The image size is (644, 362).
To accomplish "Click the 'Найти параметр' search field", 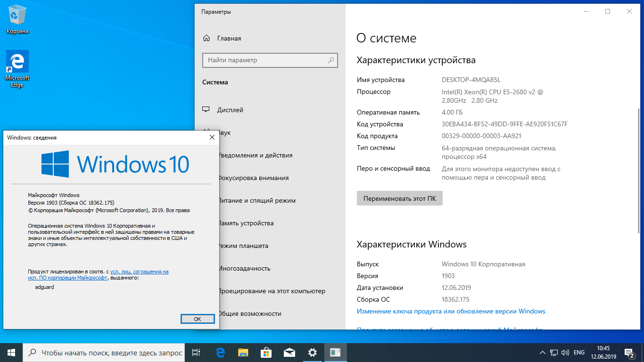I will click(x=270, y=60).
